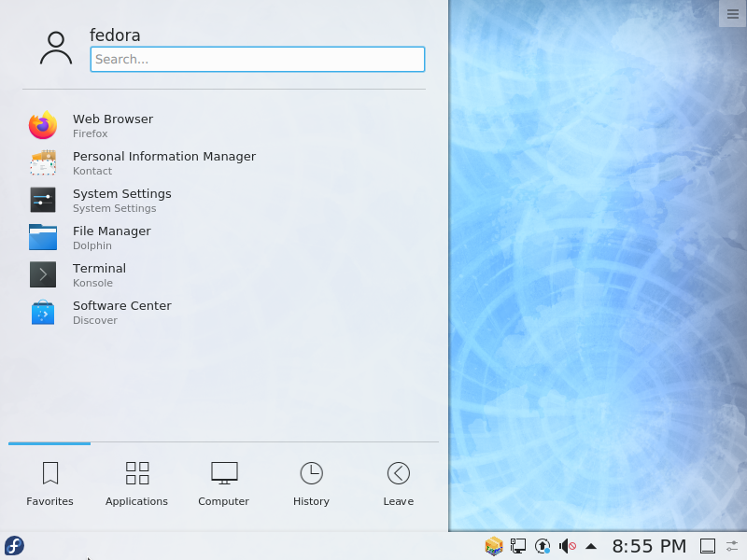Switch to the Favorites tab
Screen dimensions: 747x560
pos(49,484)
